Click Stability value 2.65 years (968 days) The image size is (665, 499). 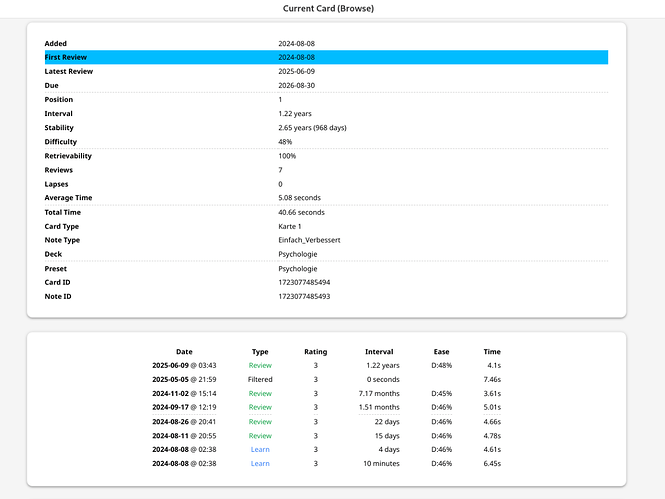click(x=312, y=128)
